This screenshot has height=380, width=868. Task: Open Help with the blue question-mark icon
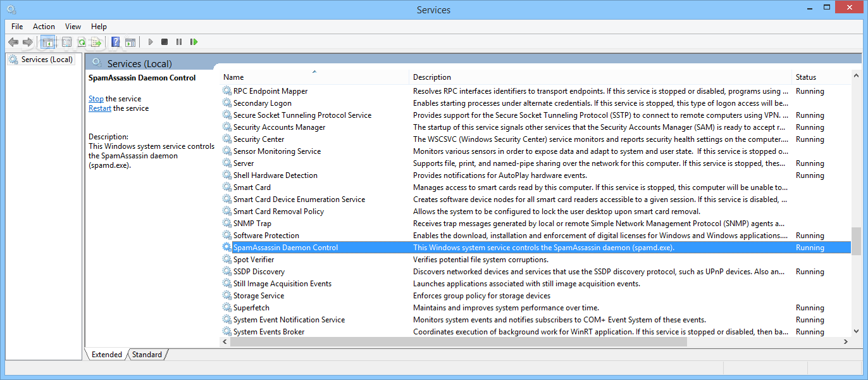pyautogui.click(x=115, y=42)
